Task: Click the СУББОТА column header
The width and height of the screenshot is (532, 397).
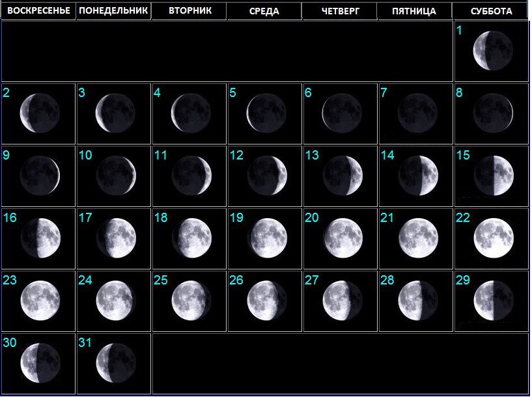Action: (x=490, y=11)
